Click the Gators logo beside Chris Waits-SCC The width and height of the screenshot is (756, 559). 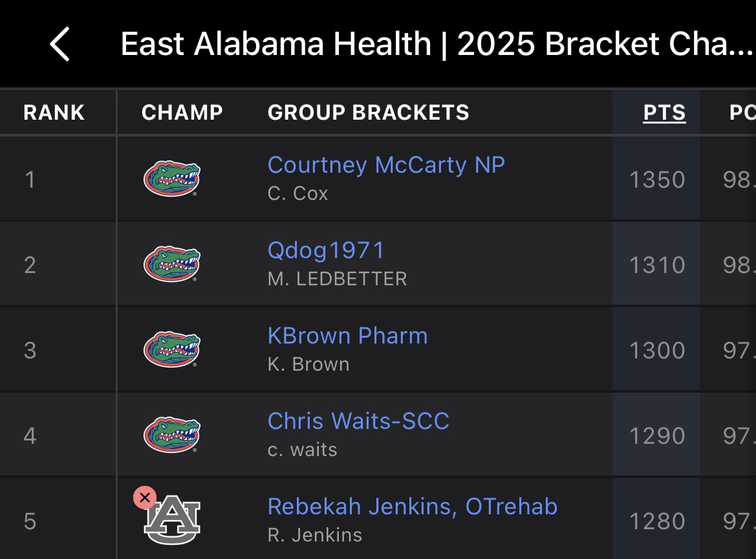pyautogui.click(x=171, y=435)
